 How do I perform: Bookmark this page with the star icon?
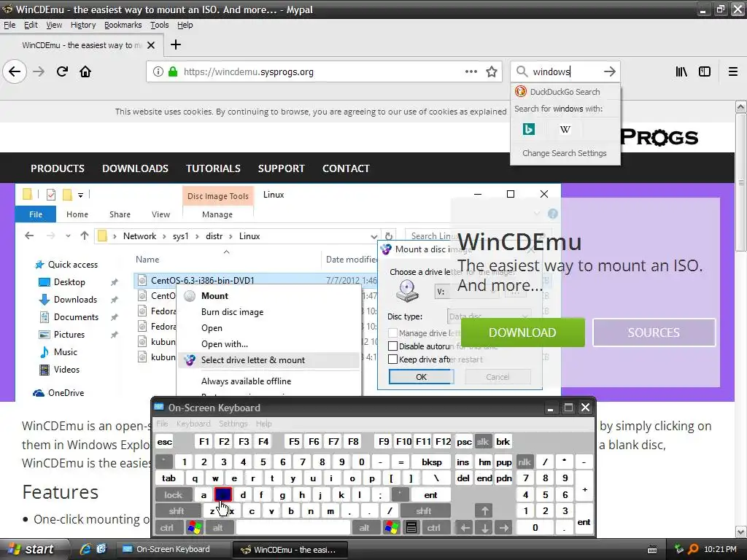(491, 72)
